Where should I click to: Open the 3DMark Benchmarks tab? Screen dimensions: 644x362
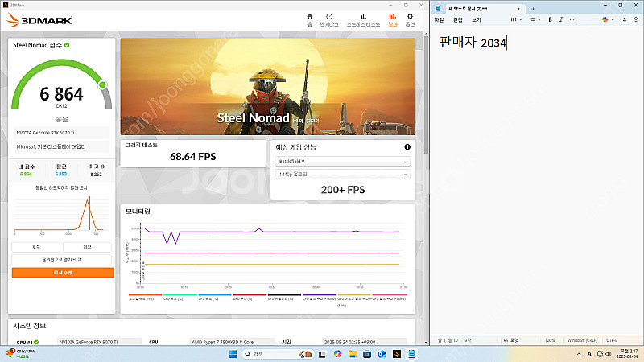[x=329, y=19]
